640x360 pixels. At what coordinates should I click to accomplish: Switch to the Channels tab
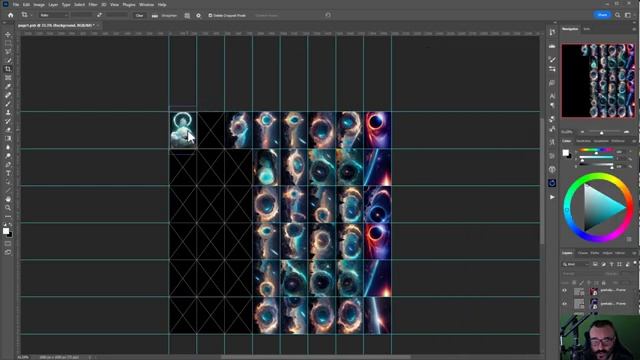click(583, 253)
